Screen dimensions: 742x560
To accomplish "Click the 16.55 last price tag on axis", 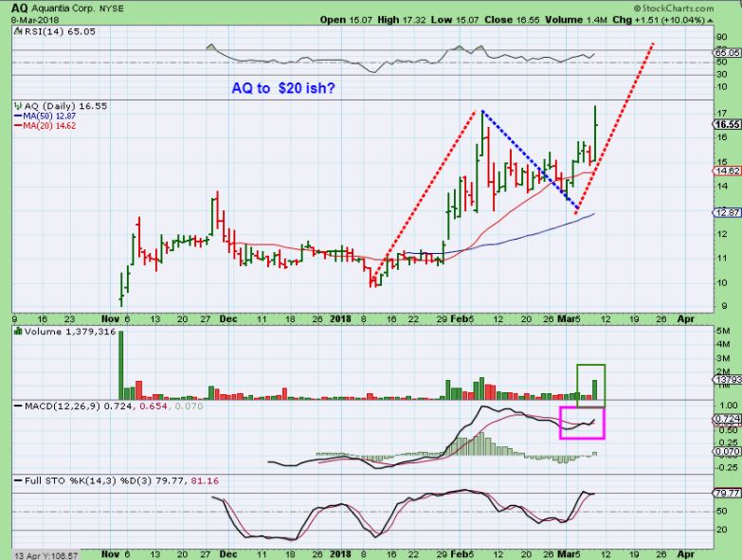I will [x=727, y=124].
